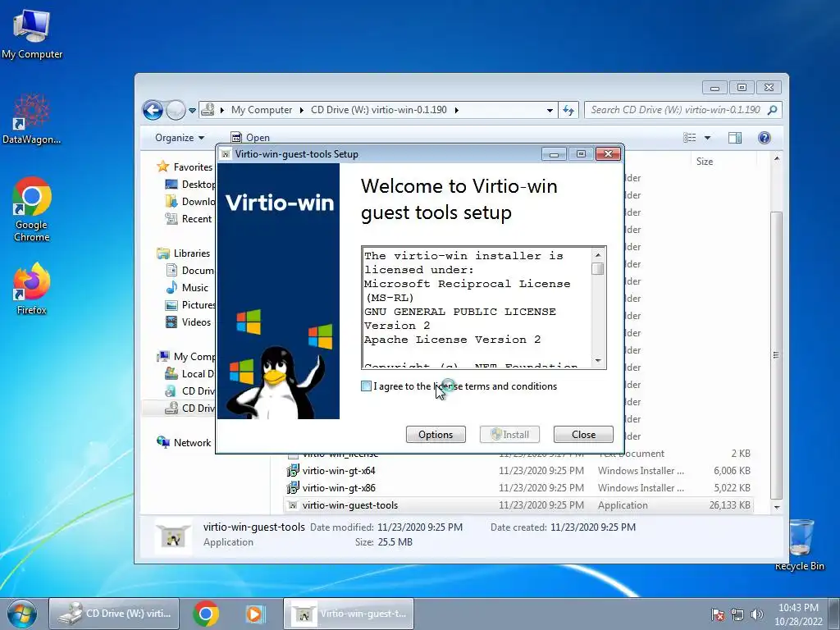
Task: Open Recycle Bin on desktop
Action: [800, 545]
